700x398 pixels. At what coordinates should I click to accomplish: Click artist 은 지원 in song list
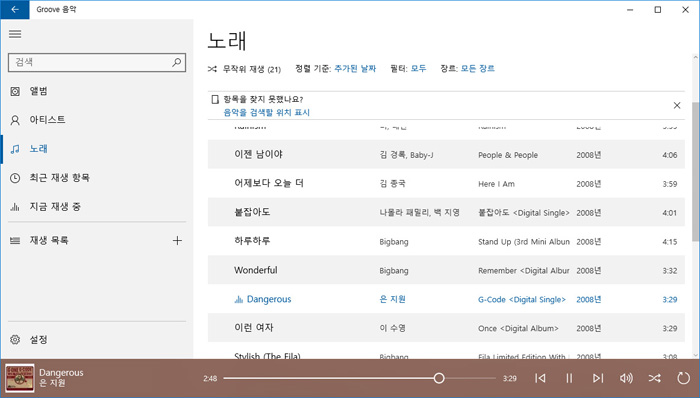click(x=392, y=299)
